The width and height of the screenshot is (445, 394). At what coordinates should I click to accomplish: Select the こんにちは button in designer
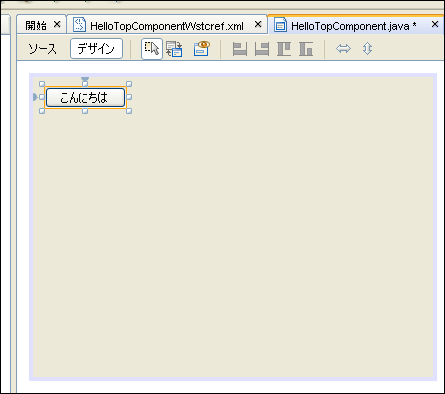click(85, 98)
